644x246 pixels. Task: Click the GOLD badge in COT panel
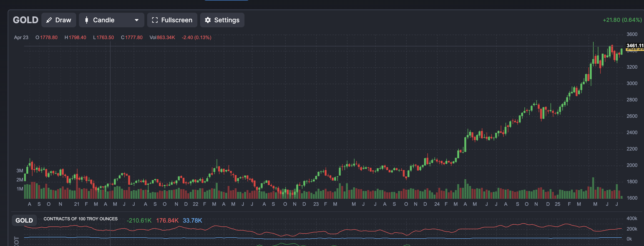click(24, 221)
